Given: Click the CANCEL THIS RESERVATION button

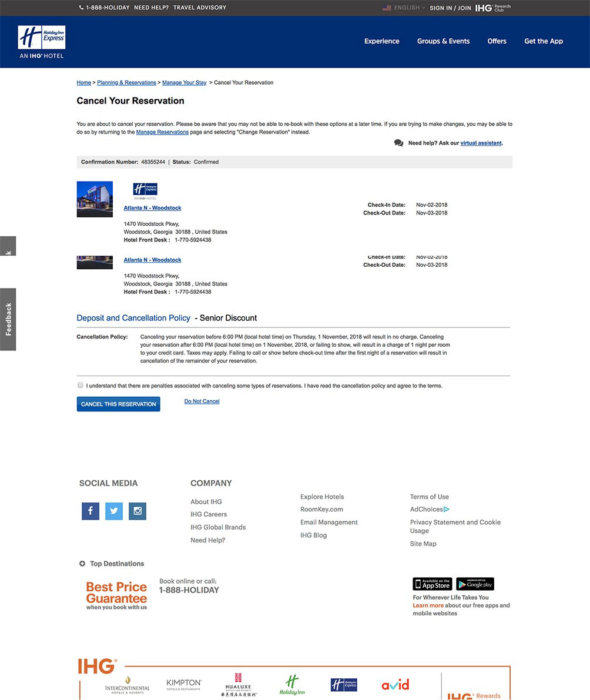Looking at the screenshot, I should click(x=118, y=404).
